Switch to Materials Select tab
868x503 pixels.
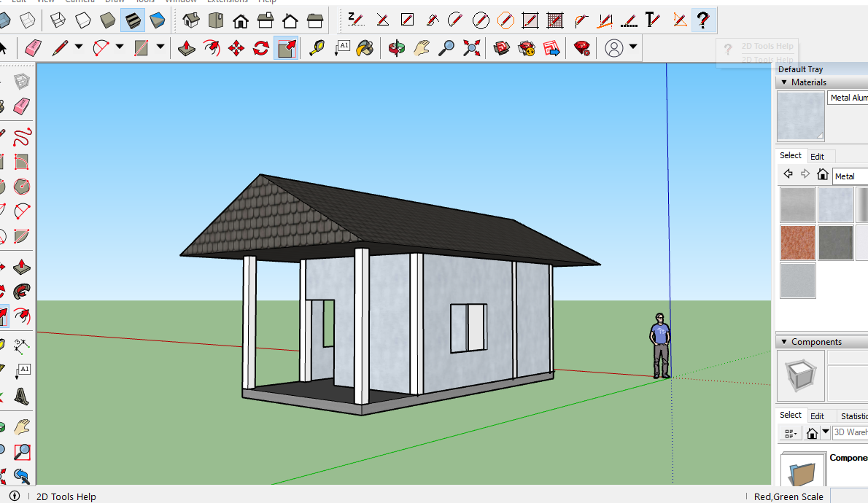[x=791, y=155]
